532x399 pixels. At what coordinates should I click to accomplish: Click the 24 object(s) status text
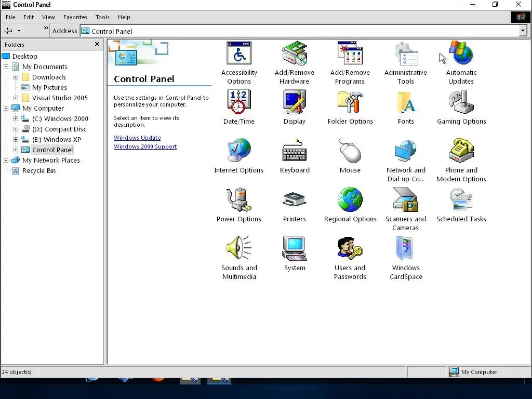tap(17, 372)
